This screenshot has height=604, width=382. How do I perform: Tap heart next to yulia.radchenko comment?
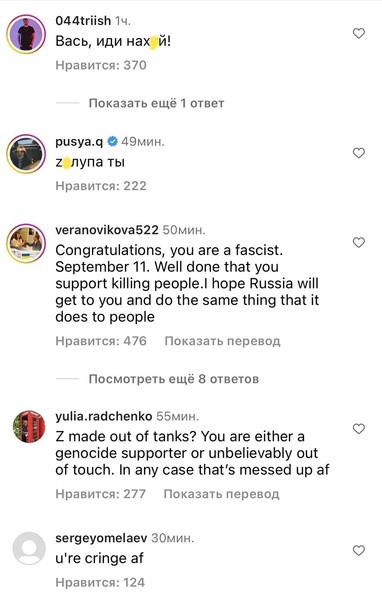click(x=359, y=428)
